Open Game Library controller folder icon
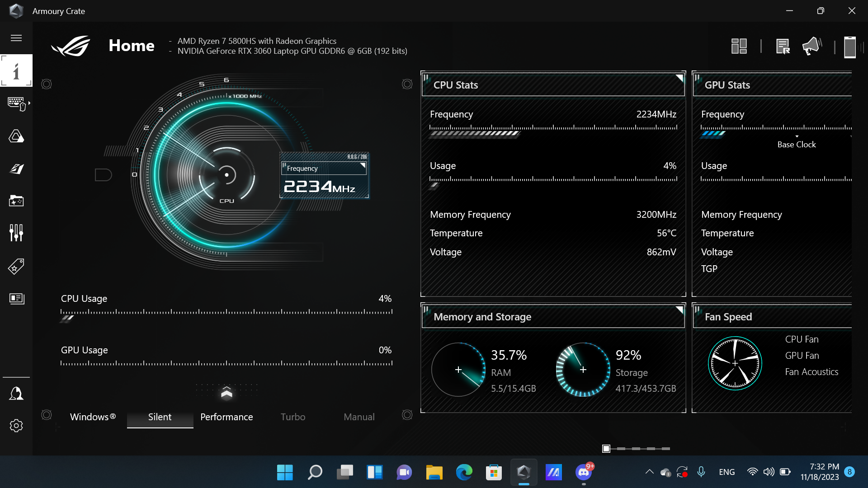Image resolution: width=868 pixels, height=488 pixels. [x=16, y=201]
